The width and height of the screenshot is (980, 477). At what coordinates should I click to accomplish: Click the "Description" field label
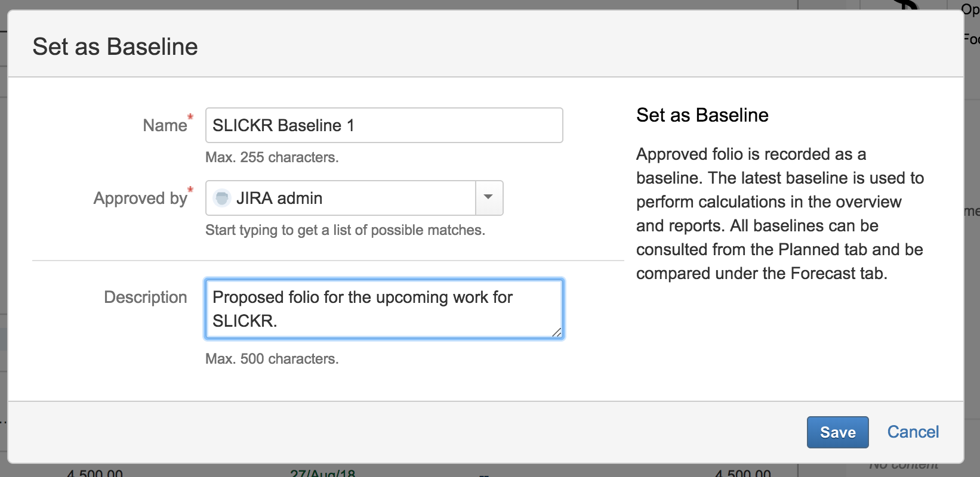145,297
